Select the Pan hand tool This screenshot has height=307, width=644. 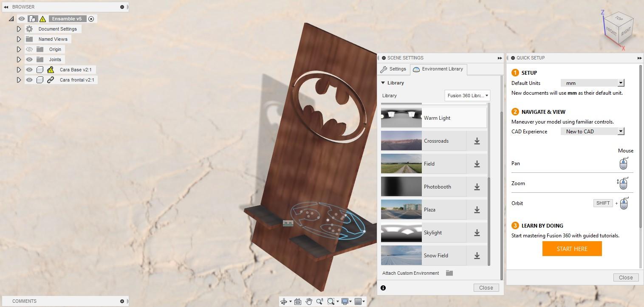[309, 301]
